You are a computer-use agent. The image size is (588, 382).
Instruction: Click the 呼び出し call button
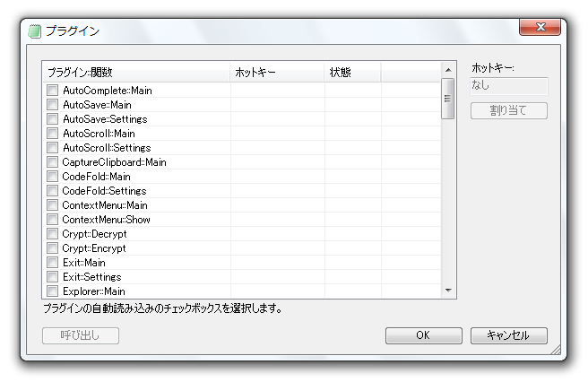pos(81,335)
